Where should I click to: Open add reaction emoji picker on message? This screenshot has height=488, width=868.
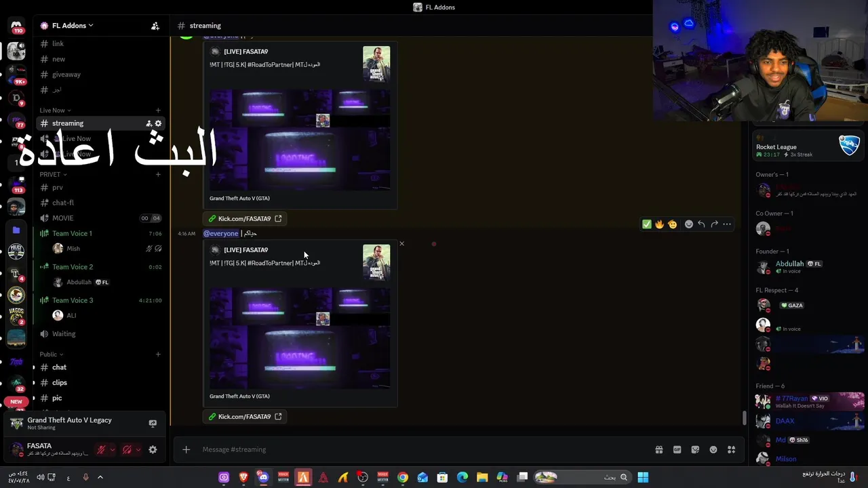(689, 224)
